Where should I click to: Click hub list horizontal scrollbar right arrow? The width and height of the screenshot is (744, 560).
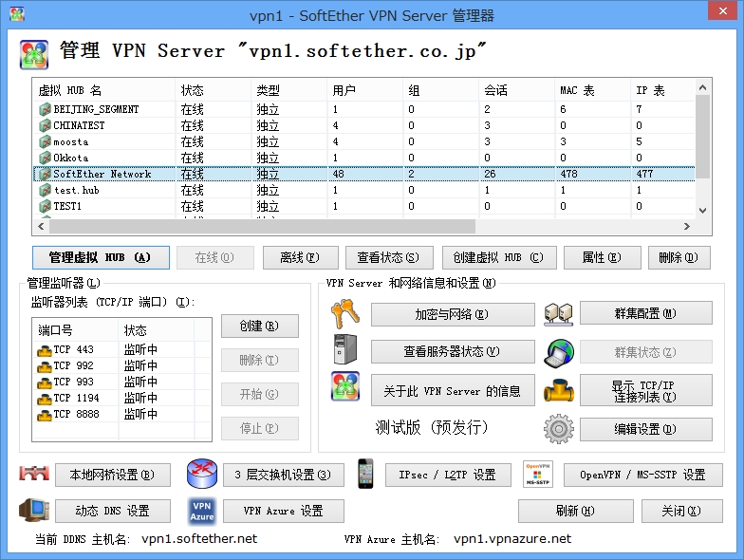[687, 226]
